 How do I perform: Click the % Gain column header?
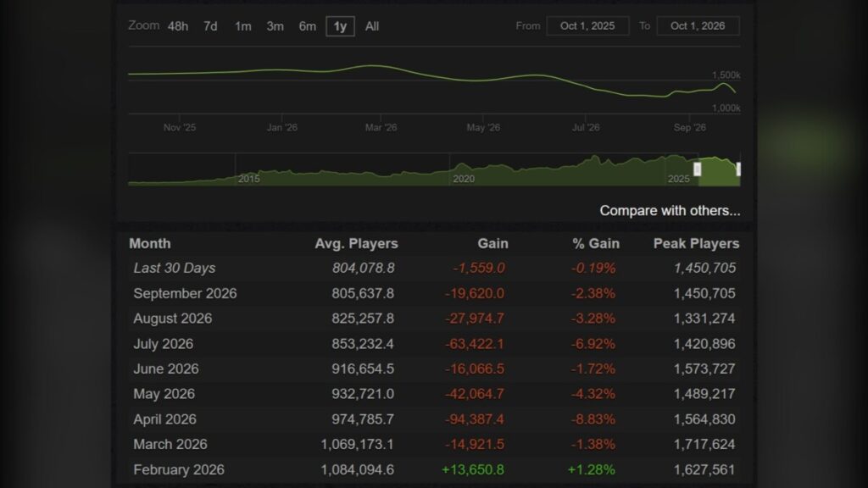tap(596, 243)
